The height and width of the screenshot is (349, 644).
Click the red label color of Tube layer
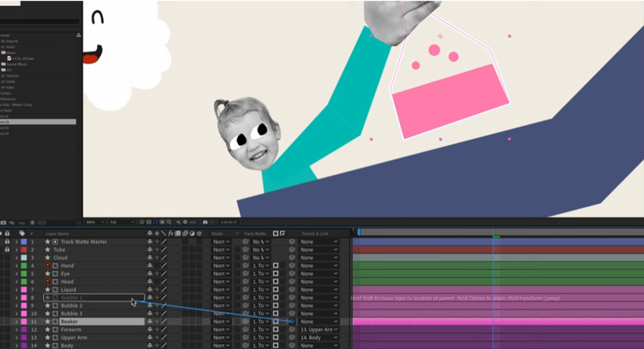23,250
